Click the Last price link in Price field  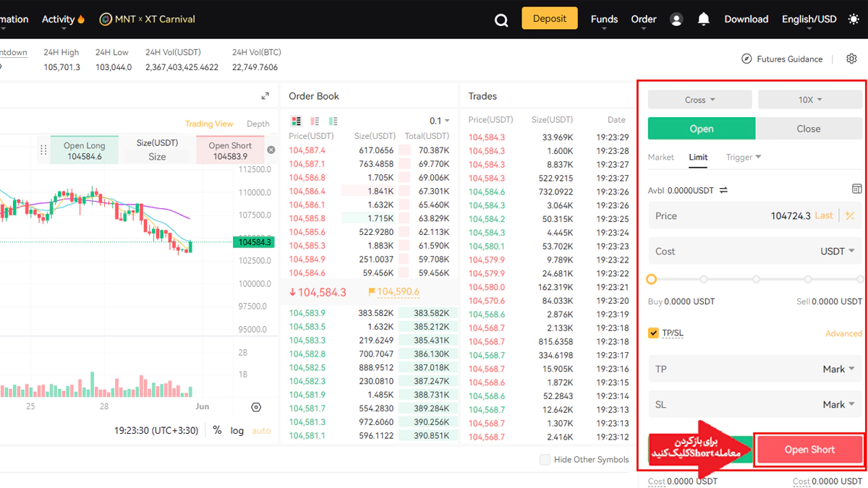click(824, 215)
